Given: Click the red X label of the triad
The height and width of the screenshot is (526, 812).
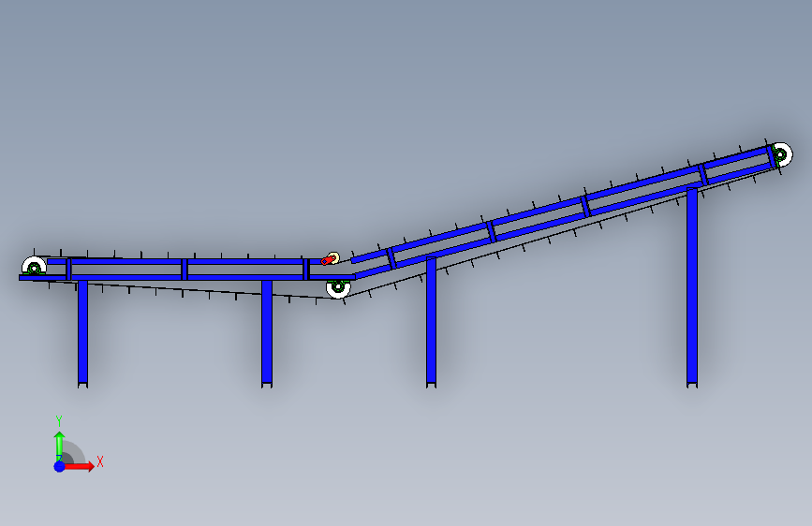Looking at the screenshot, I should click(100, 461).
